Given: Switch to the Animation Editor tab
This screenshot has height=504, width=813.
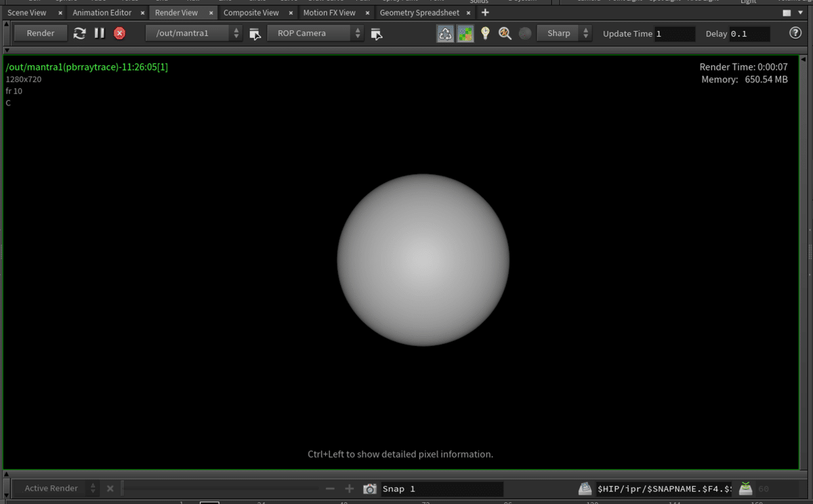Looking at the screenshot, I should click(102, 12).
